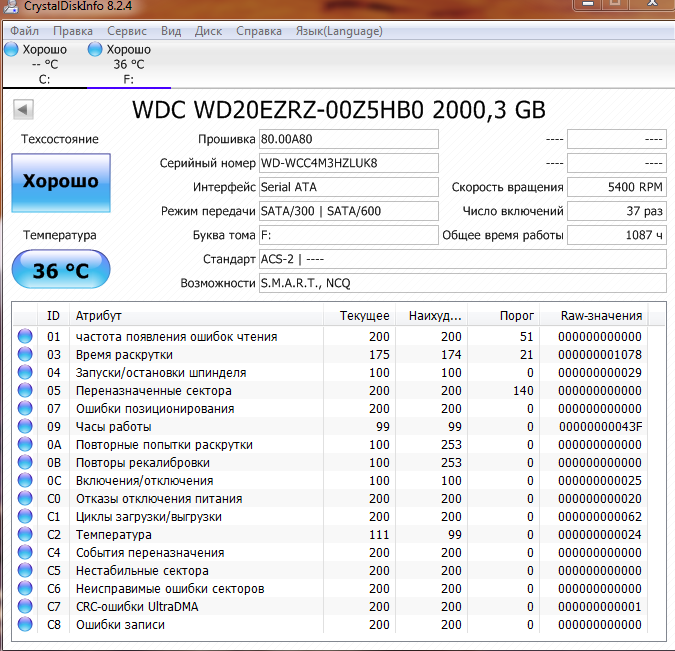Screen dimensions: 675x651
Task: Click the ACS-2 standard field
Action: [x=463, y=259]
